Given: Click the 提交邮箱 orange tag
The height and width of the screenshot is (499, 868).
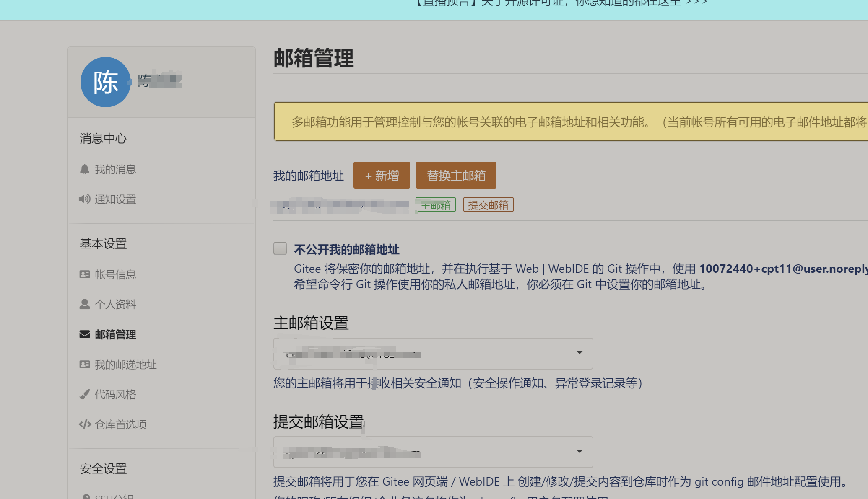Looking at the screenshot, I should [x=488, y=205].
